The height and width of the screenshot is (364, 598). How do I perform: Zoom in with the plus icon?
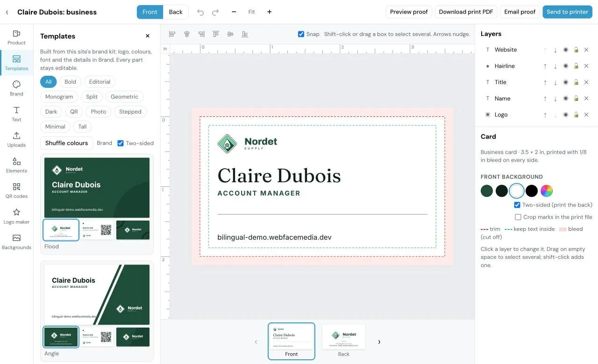[270, 12]
